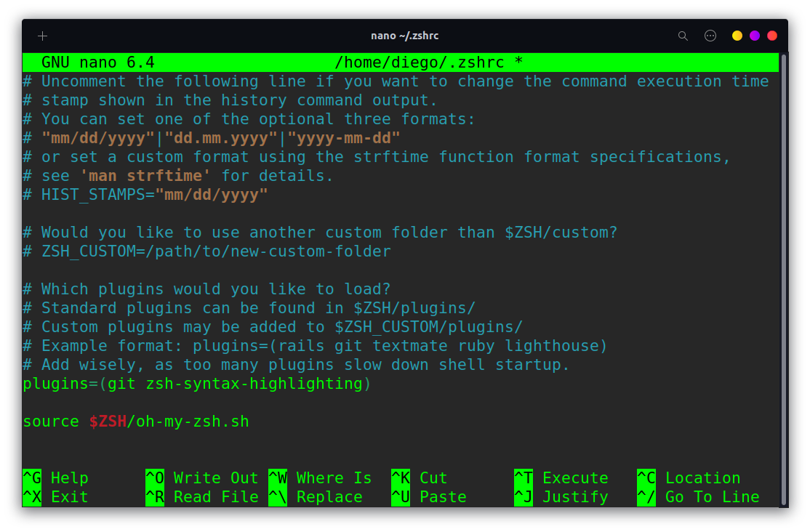
Task: Click the '# Example format: plugins=(rails git...' line
Action: 315,346
